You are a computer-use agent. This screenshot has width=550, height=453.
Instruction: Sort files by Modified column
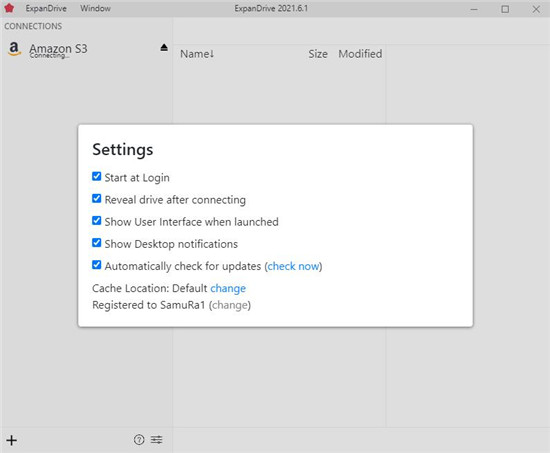(360, 54)
